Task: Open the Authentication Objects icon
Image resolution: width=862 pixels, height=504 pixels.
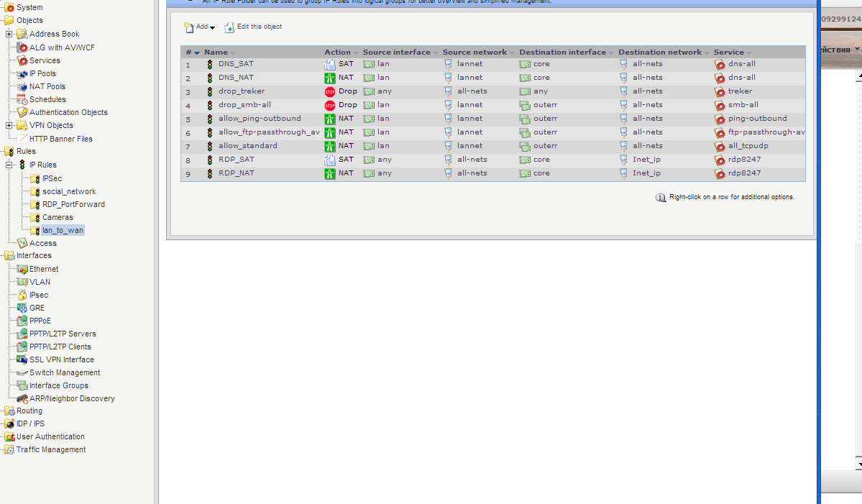Action: click(22, 112)
